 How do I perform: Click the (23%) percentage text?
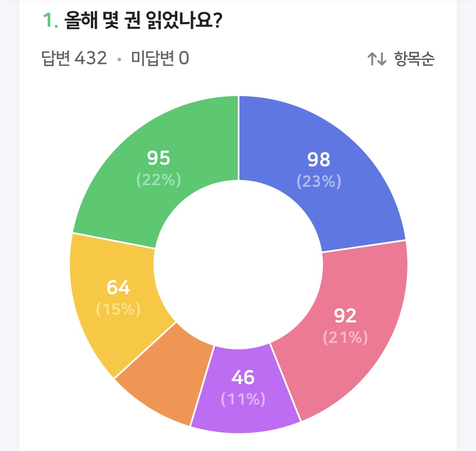click(x=319, y=182)
